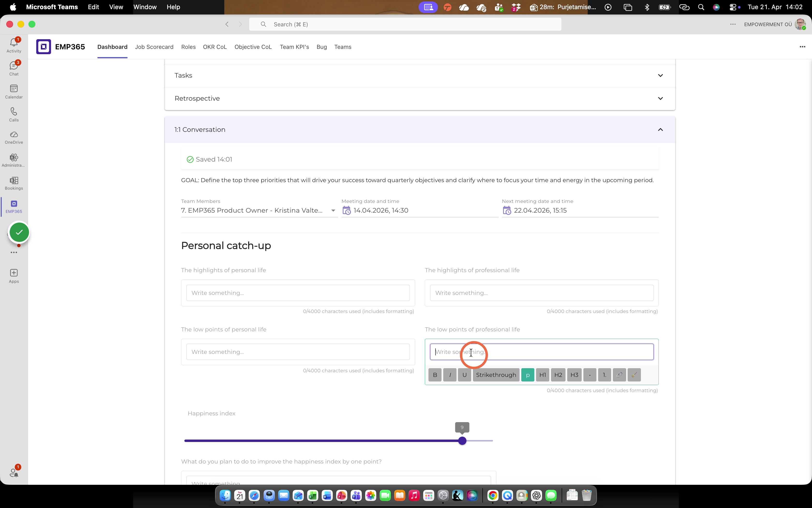Click the Teams search field

405,24
